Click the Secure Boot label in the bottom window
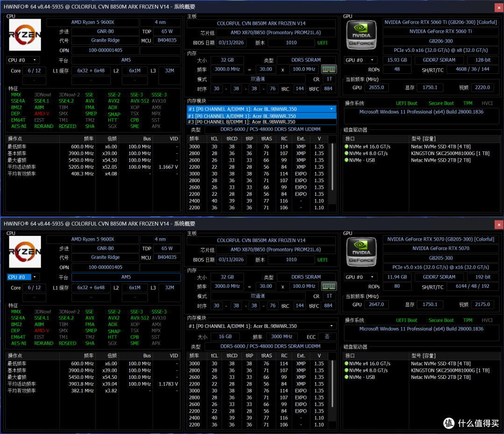 pyautogui.click(x=441, y=320)
